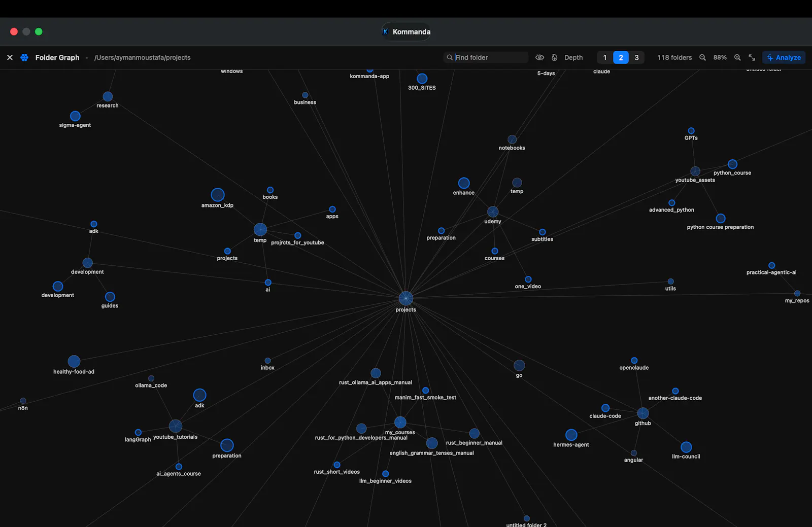Select the another-claude-code folder node
The height and width of the screenshot is (527, 812).
(x=675, y=391)
